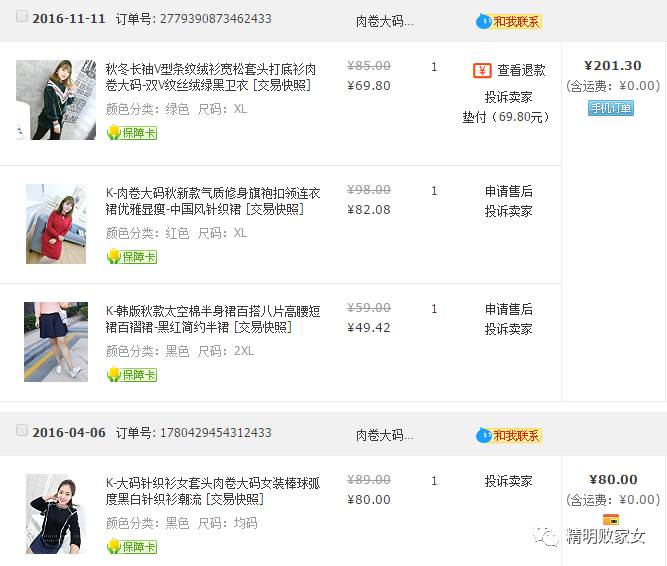Open the 保障卡 badge on the black knit sweater item

(131, 546)
